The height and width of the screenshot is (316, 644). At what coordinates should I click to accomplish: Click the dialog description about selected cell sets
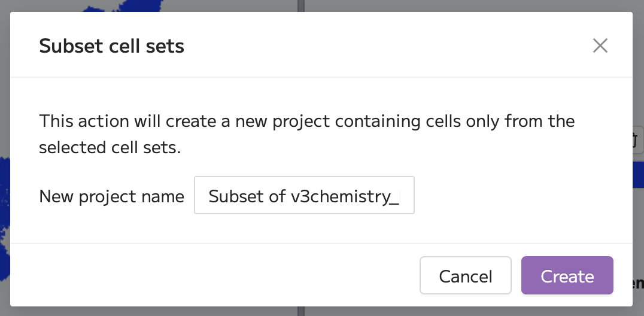(x=307, y=135)
